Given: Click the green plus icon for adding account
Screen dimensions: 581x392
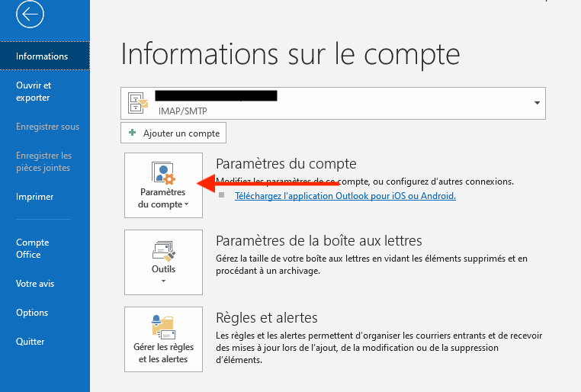Looking at the screenshot, I should point(132,133).
